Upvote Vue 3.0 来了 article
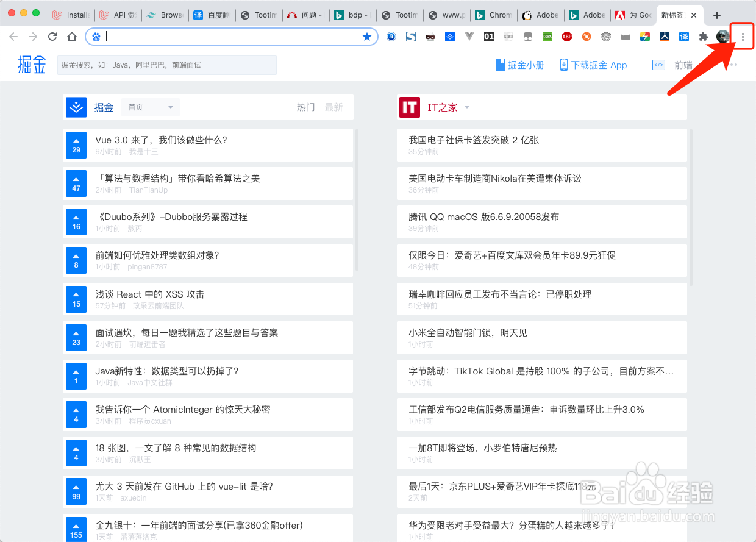The width and height of the screenshot is (756, 542). tap(76, 145)
